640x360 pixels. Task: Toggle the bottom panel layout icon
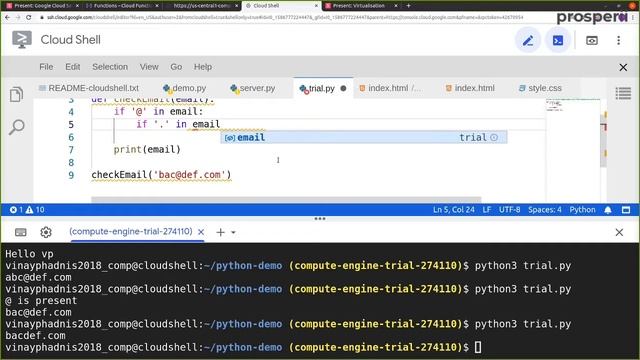point(626,210)
